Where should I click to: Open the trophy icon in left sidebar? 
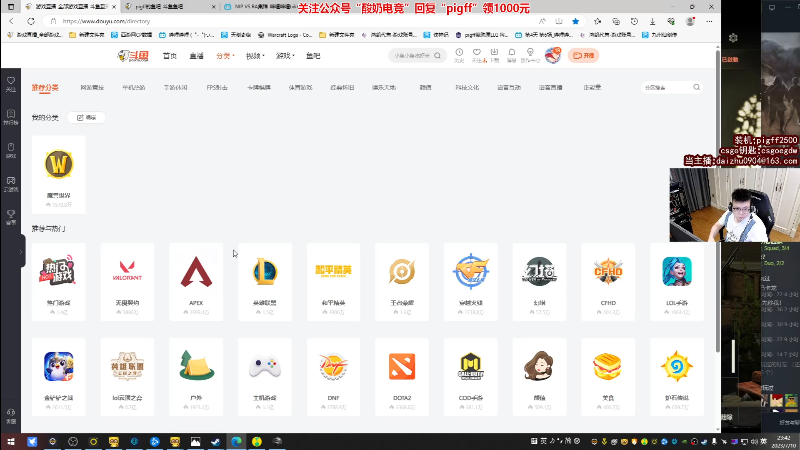[11, 217]
